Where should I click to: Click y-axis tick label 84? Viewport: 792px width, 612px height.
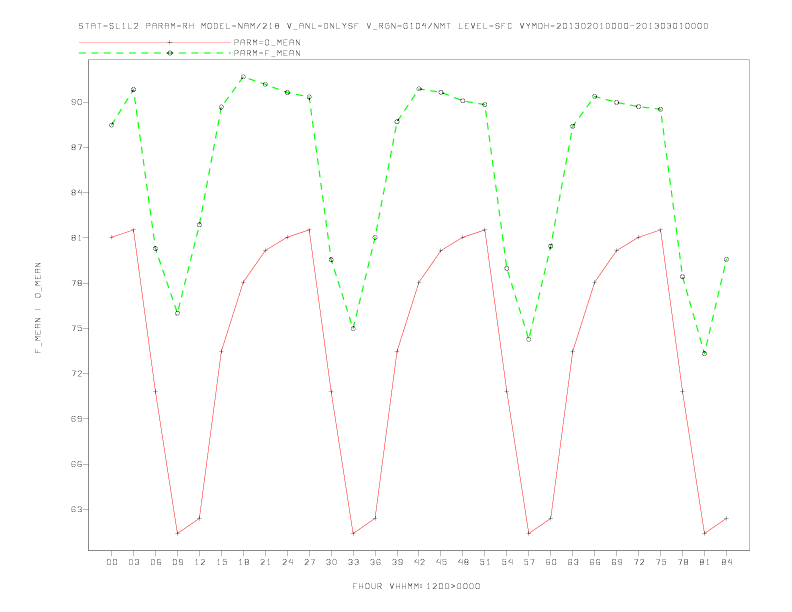click(76, 192)
